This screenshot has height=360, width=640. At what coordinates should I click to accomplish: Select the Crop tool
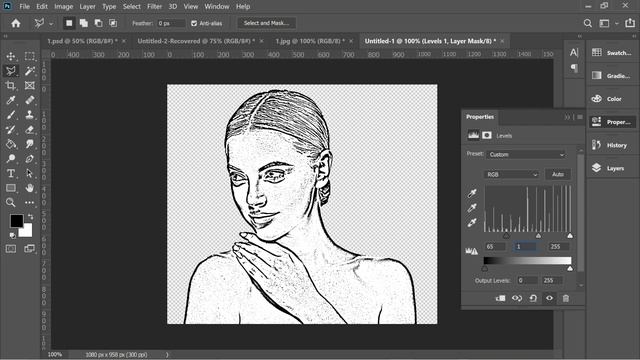coord(11,86)
